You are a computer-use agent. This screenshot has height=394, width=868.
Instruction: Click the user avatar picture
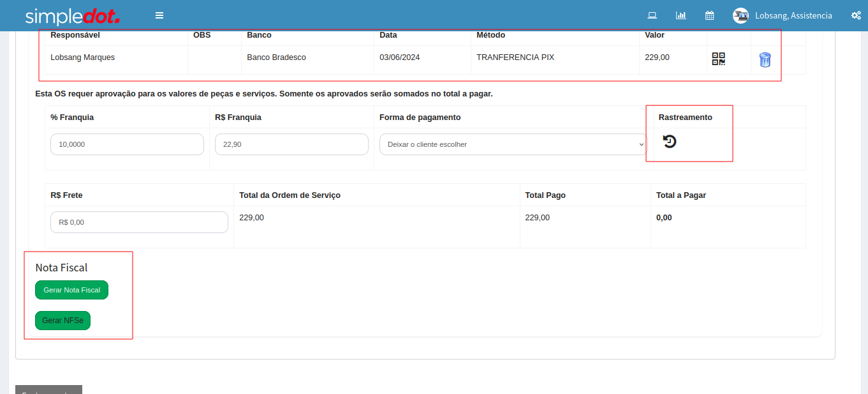click(x=740, y=15)
